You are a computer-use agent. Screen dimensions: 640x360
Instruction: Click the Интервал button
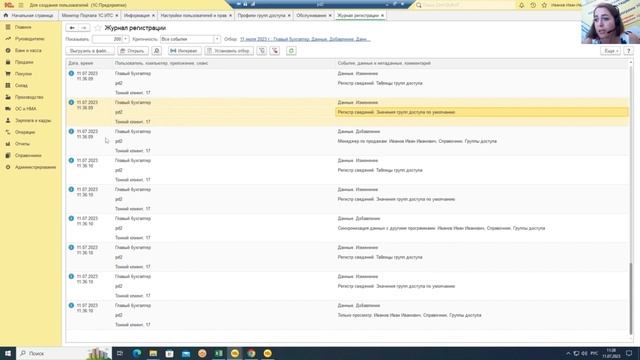point(184,51)
